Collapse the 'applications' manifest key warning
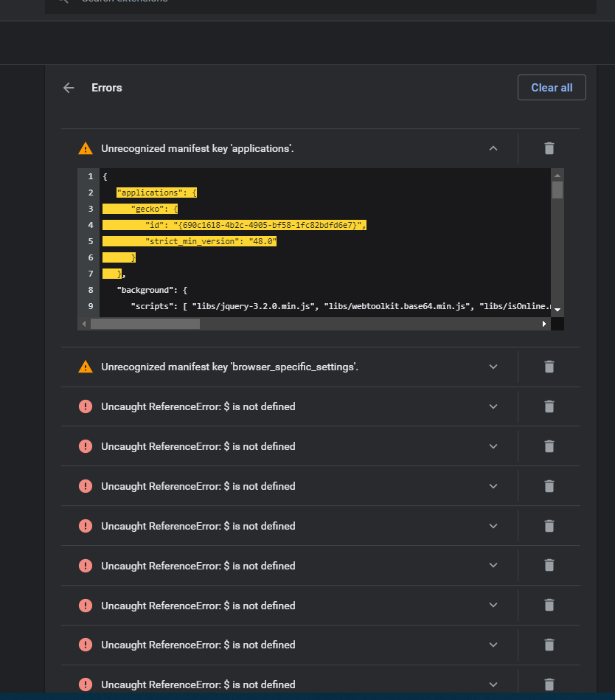This screenshot has height=700, width=615. click(493, 148)
